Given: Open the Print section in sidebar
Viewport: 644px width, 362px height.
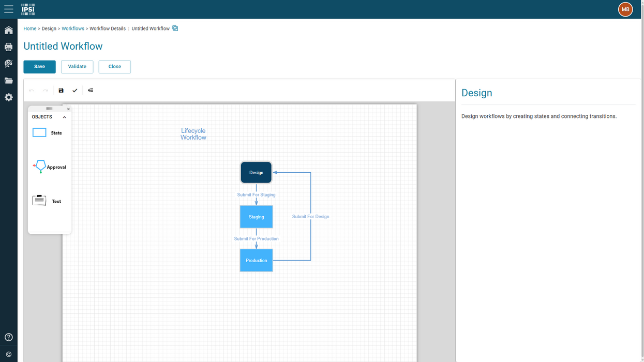Looking at the screenshot, I should (9, 47).
